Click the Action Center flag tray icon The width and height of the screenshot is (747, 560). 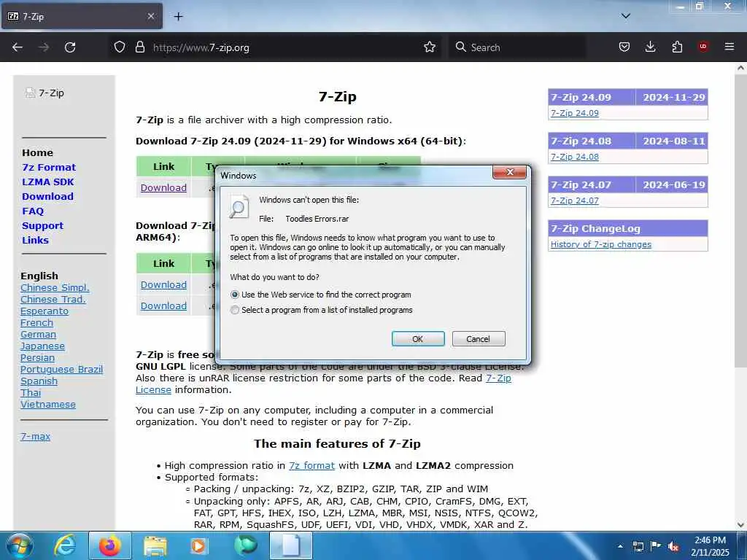click(656, 546)
